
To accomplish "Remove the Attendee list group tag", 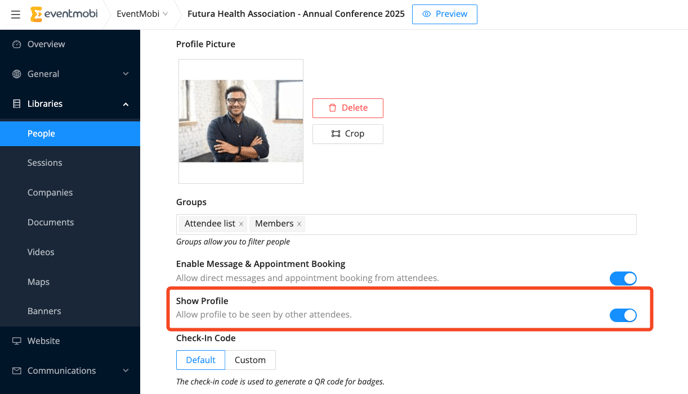I will [x=241, y=224].
